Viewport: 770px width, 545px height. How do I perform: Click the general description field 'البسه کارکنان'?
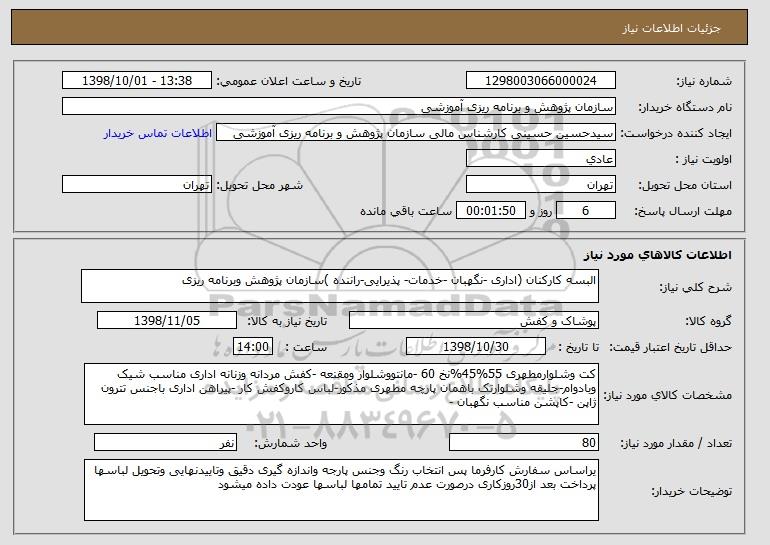[340, 286]
